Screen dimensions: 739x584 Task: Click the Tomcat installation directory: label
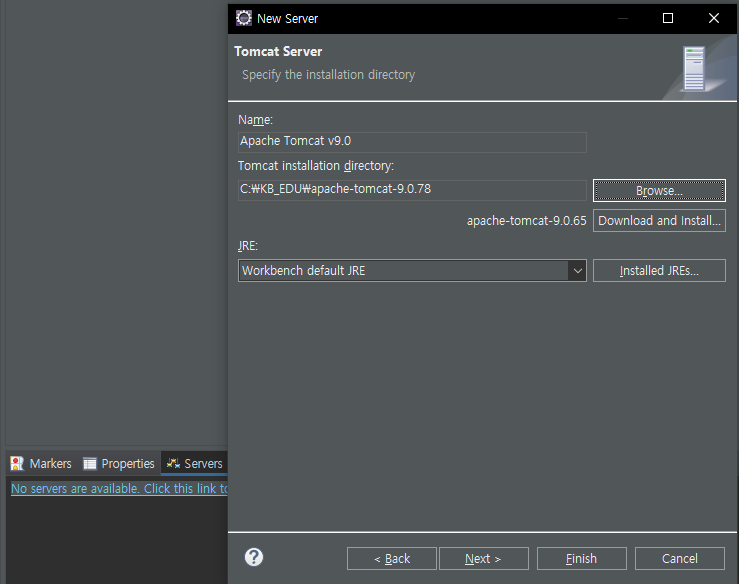pos(316,166)
